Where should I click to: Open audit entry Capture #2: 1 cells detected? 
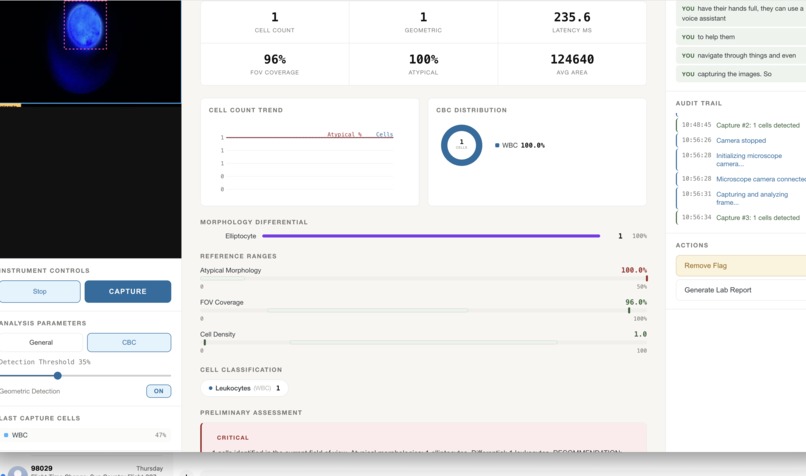(741, 125)
